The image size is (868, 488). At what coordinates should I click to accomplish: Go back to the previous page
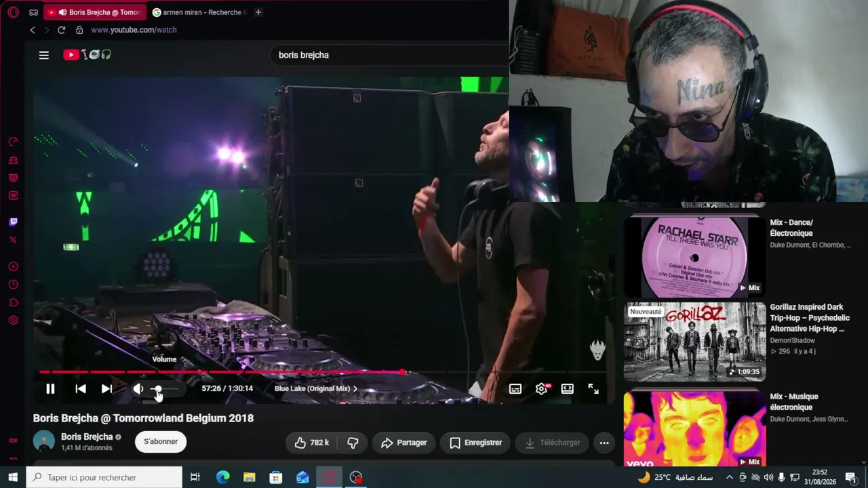33,30
